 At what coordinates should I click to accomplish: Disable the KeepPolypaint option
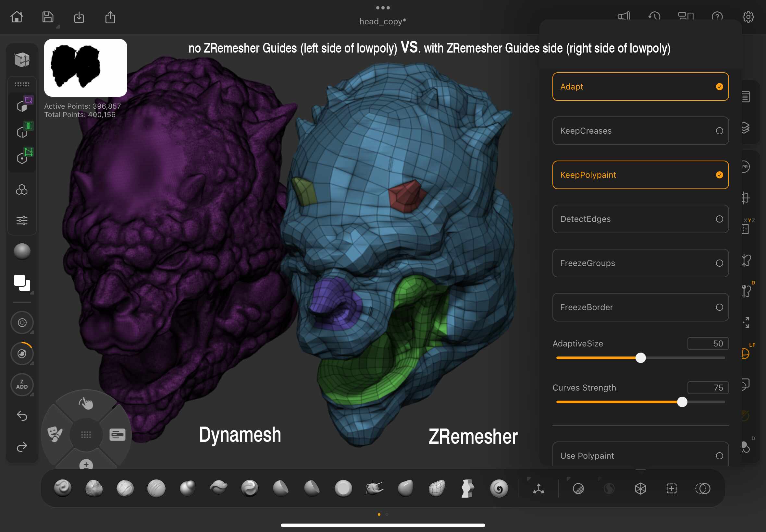pos(640,175)
